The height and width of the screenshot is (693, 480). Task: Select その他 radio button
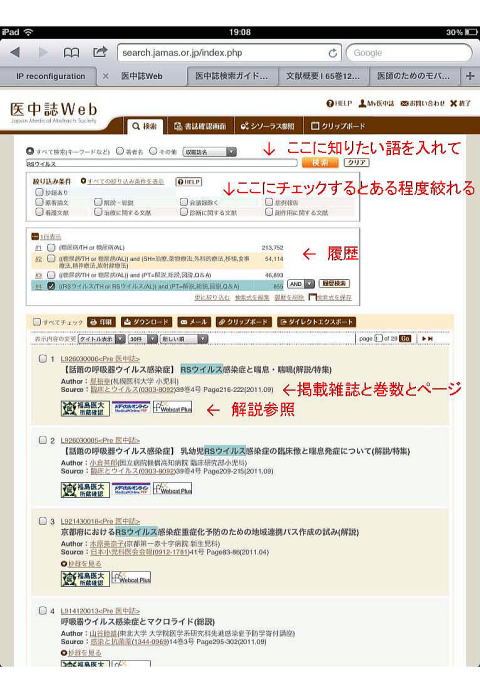pos(153,151)
